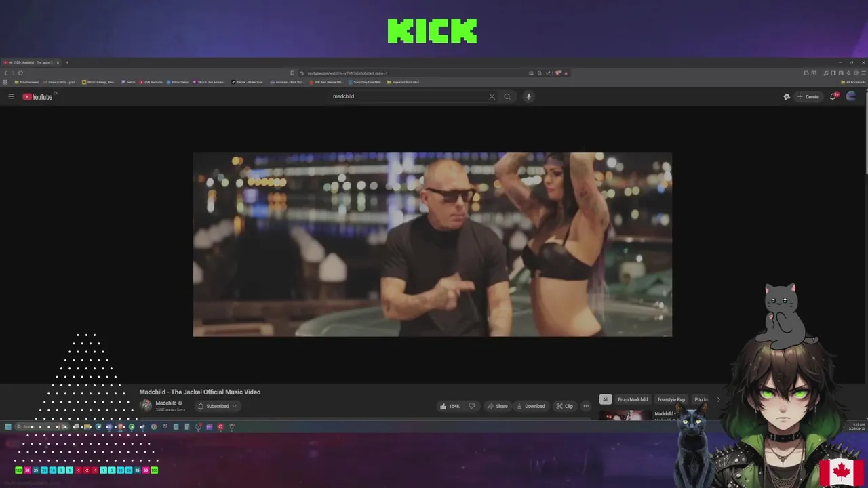Screen dimensions: 868x488
Task: Select the 'Freestyle Rap' filter chip
Action: click(x=671, y=399)
